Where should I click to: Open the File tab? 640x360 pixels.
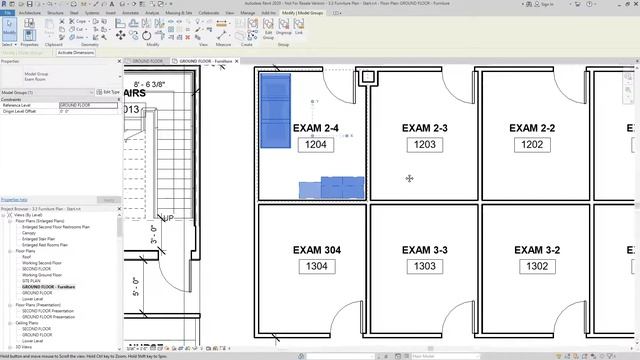[x=7, y=13]
